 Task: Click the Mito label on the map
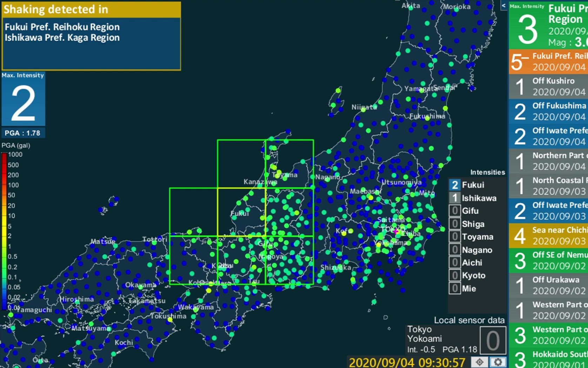(427, 193)
